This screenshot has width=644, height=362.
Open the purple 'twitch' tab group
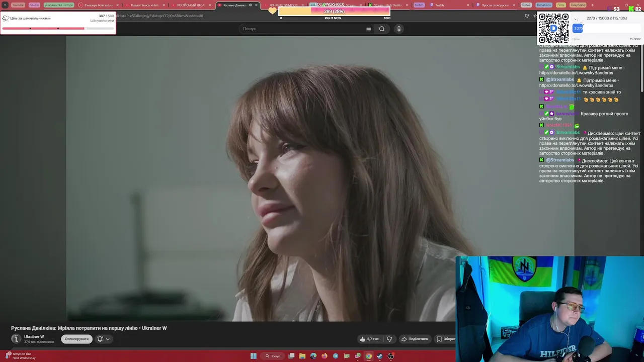(419, 5)
